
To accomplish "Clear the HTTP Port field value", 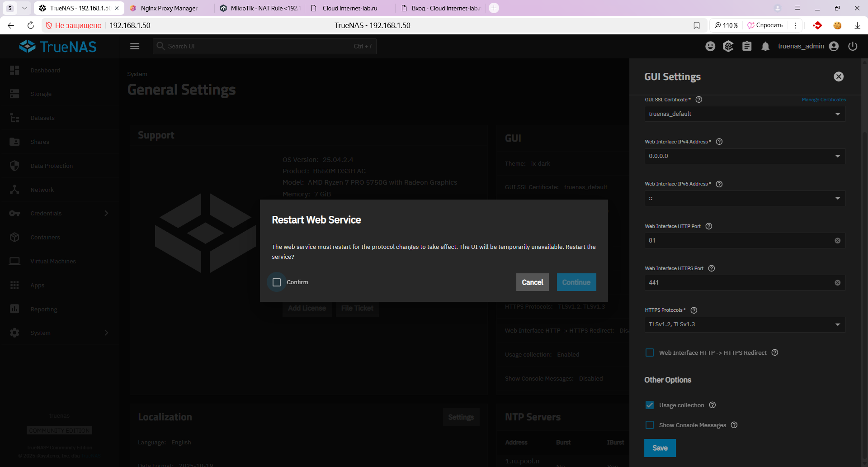I will pos(837,241).
